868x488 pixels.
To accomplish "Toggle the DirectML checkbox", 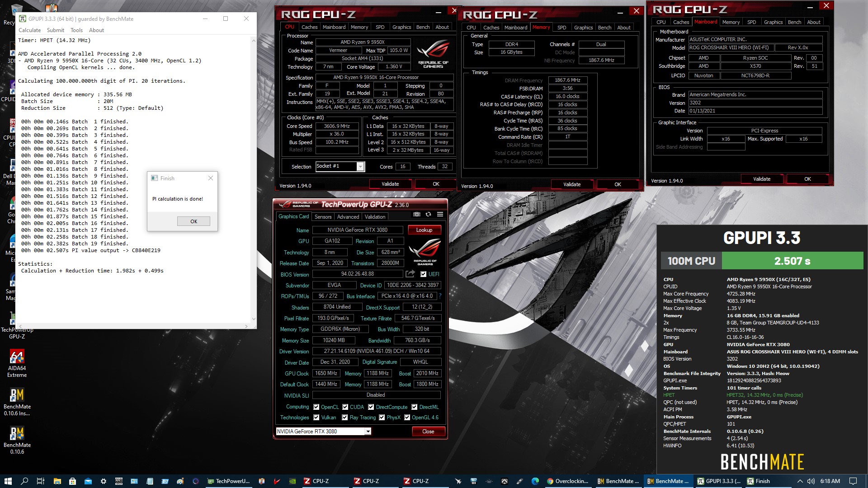I will 415,407.
